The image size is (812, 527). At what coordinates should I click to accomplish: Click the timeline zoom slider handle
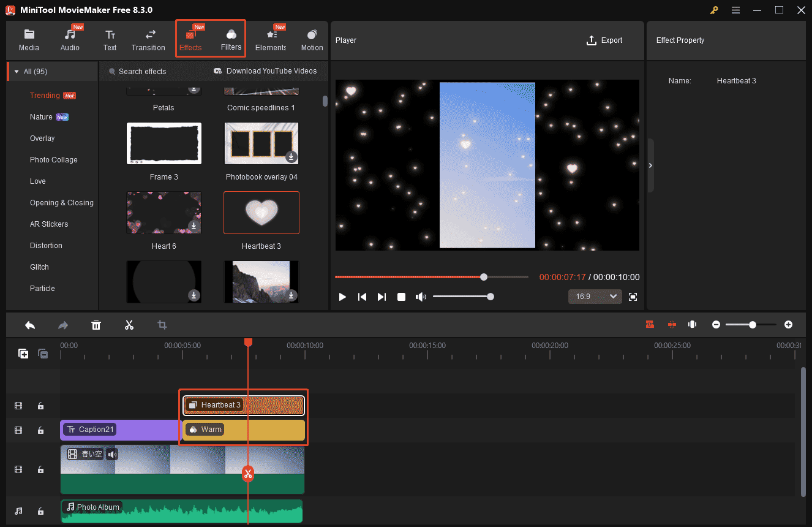pyautogui.click(x=753, y=325)
